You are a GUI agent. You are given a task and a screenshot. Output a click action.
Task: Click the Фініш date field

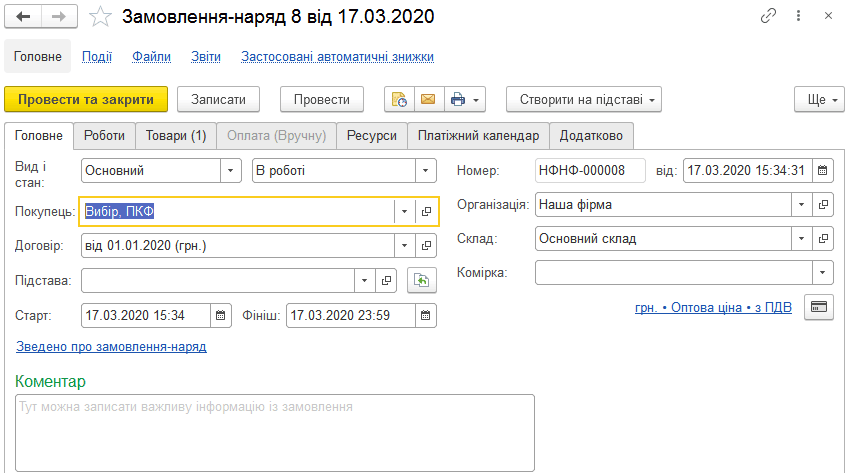coord(350,315)
